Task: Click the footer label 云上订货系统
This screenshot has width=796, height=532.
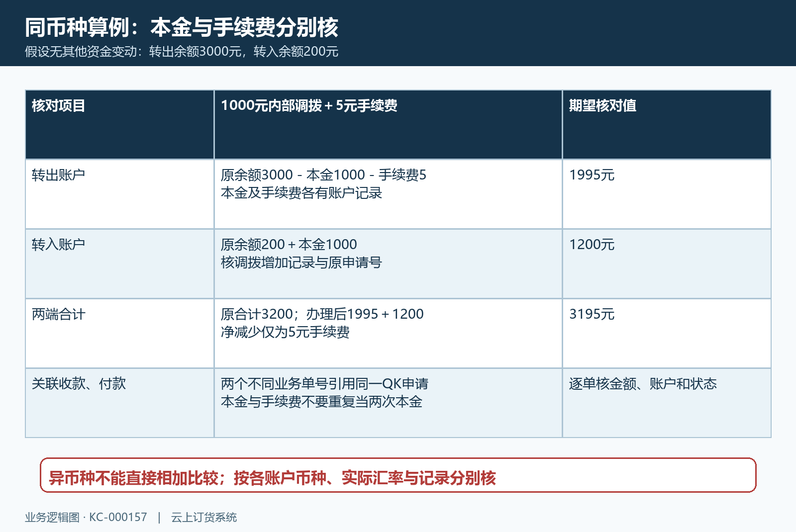Action: coord(204,517)
